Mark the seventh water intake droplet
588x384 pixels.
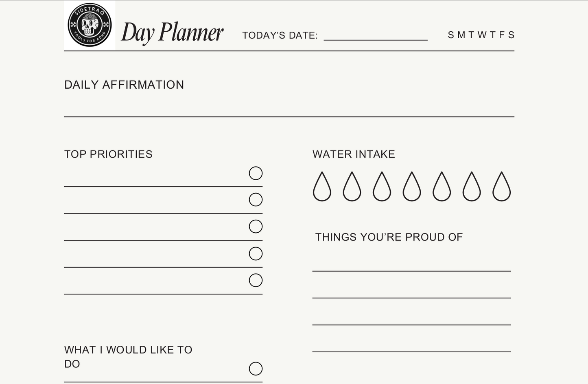click(501, 187)
